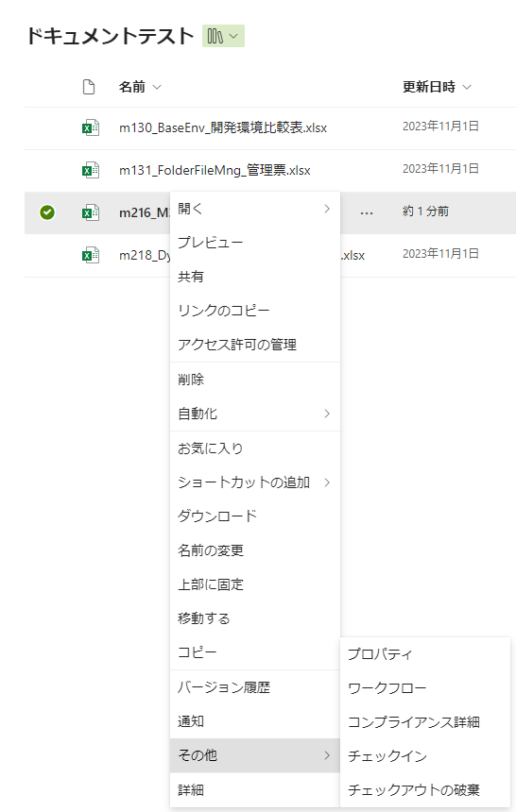Click the Excel icon of m131_FolderFileMng file
The width and height of the screenshot is (516, 812).
[x=91, y=170]
